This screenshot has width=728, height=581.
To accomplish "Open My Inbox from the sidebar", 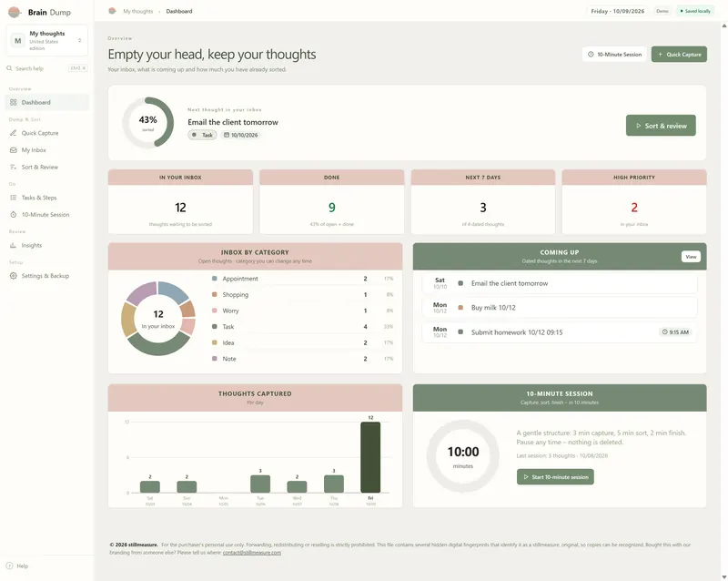I will [47, 150].
